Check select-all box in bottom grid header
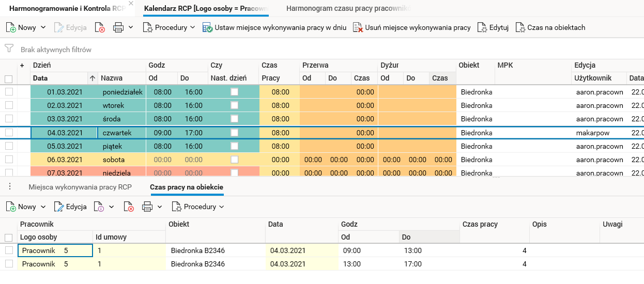Screen dimensions: 644x284 coord(9,238)
